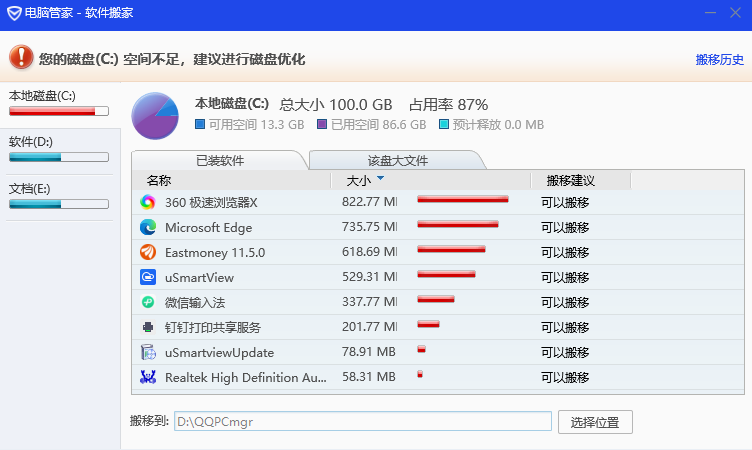This screenshot has width=752, height=450.
Task: Open the 该盘大文件 tab
Action: point(397,160)
